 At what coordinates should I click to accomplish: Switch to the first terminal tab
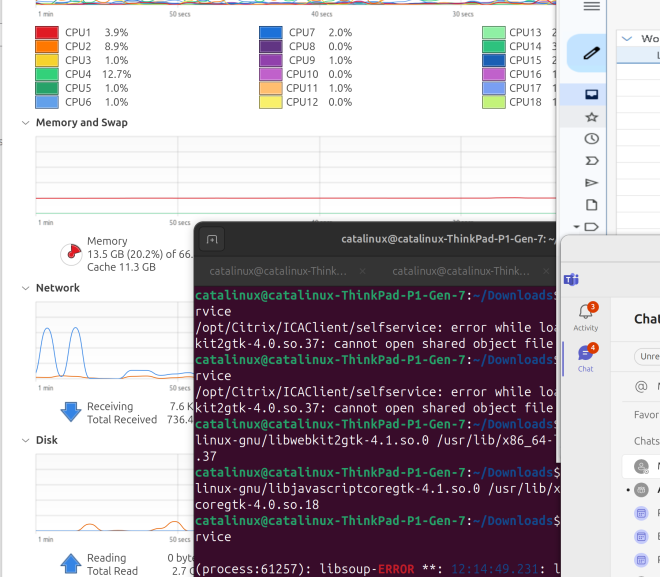click(278, 271)
